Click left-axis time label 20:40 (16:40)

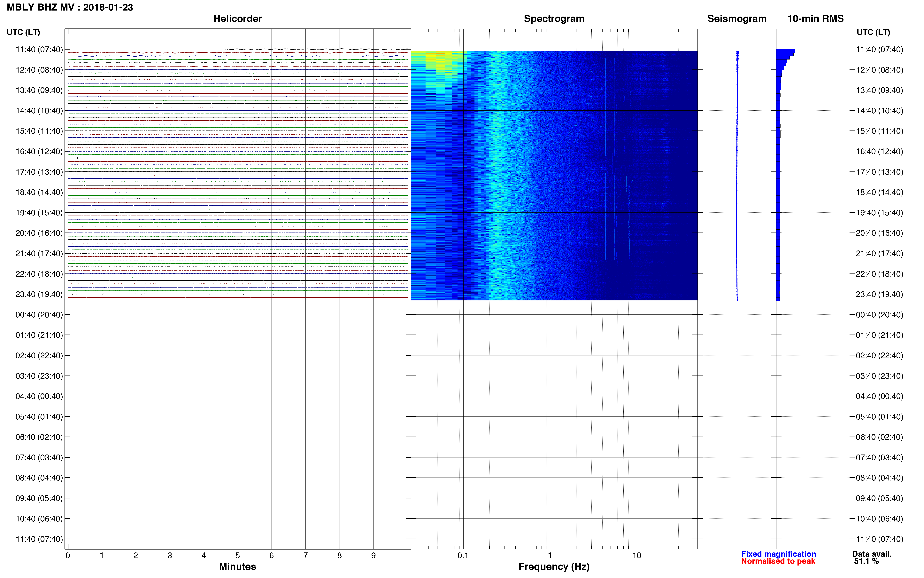39,233
